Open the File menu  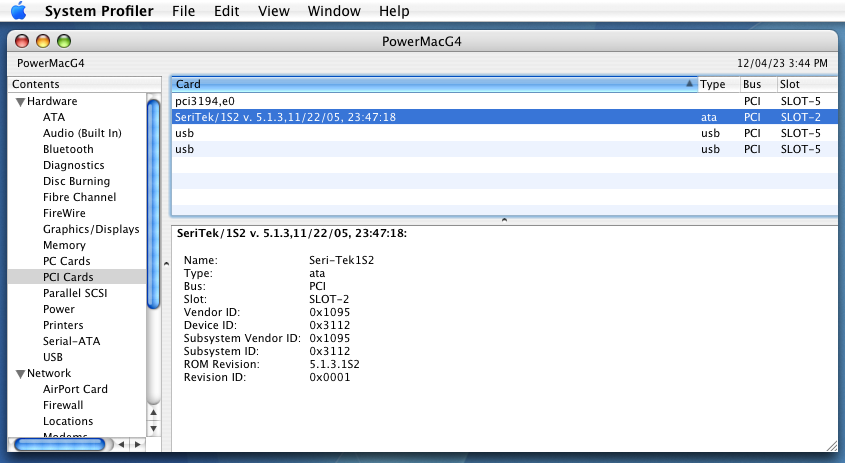(x=183, y=11)
